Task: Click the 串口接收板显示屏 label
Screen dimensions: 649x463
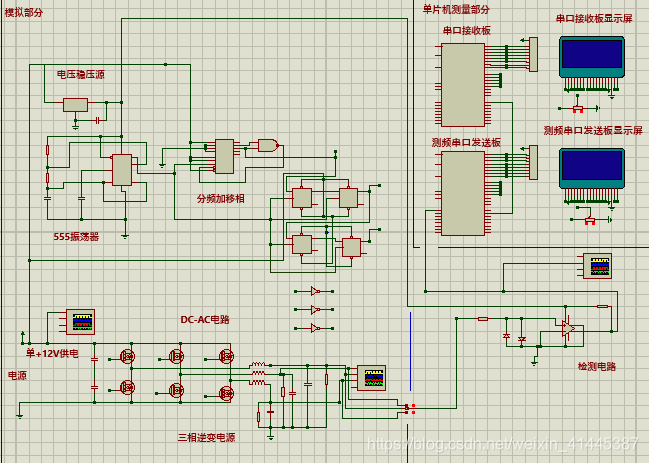Action: pos(594,18)
